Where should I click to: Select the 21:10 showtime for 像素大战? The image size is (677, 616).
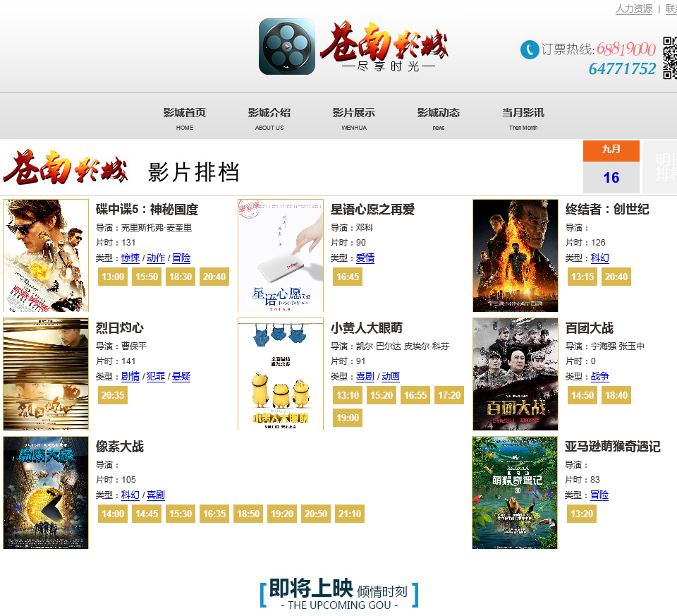pos(350,514)
